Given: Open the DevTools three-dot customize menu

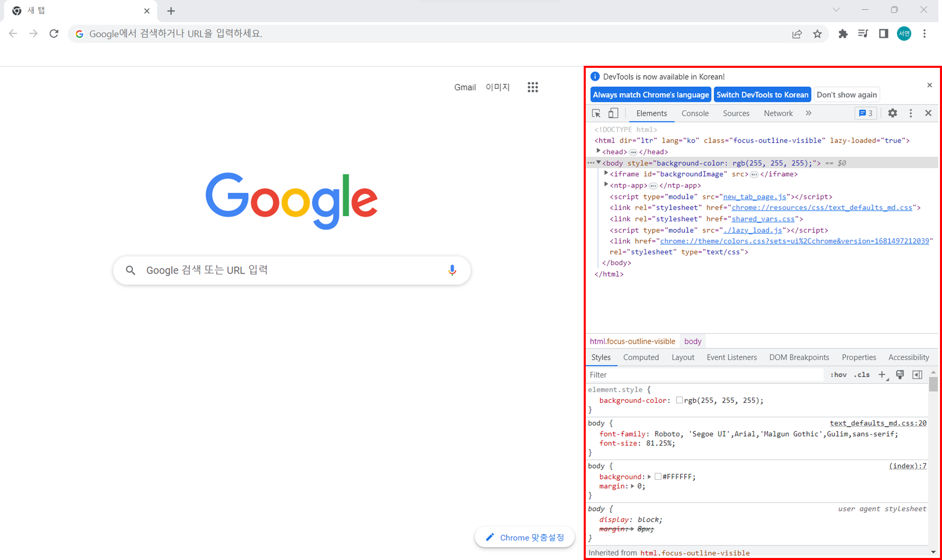Looking at the screenshot, I should click(910, 113).
